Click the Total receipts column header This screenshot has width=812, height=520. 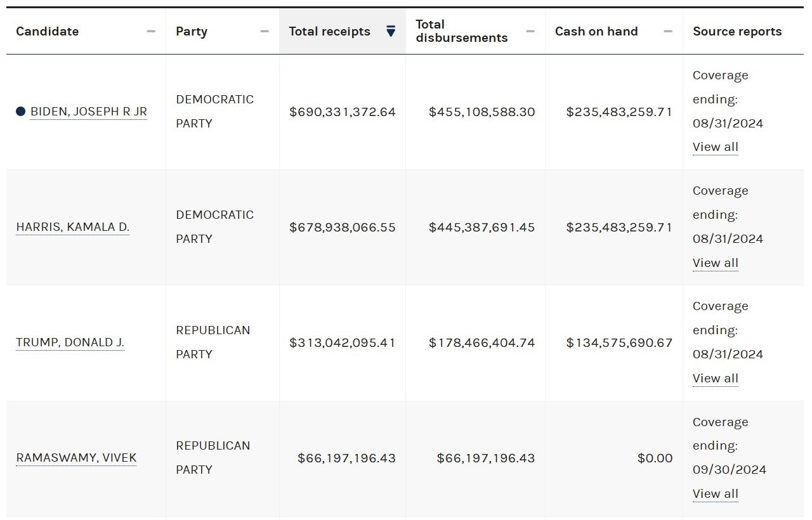point(329,32)
